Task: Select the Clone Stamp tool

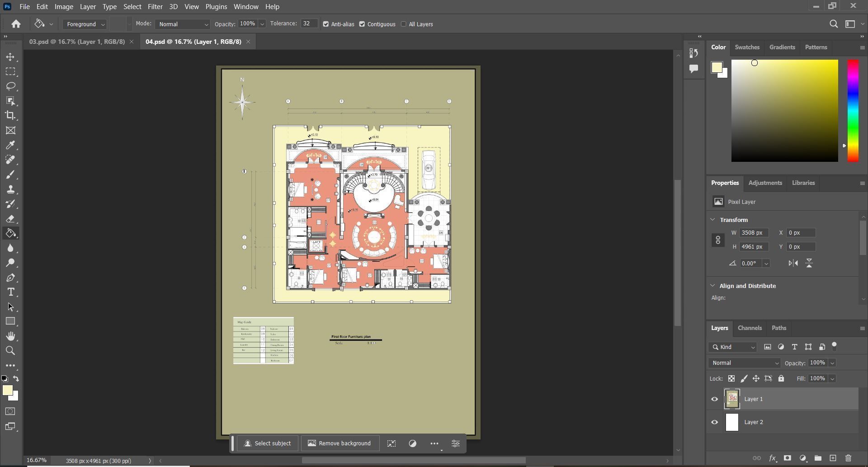Action: (10, 189)
